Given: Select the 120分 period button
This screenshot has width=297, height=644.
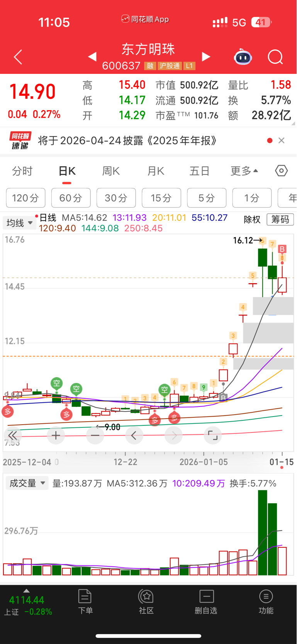Looking at the screenshot, I should 25,198.
